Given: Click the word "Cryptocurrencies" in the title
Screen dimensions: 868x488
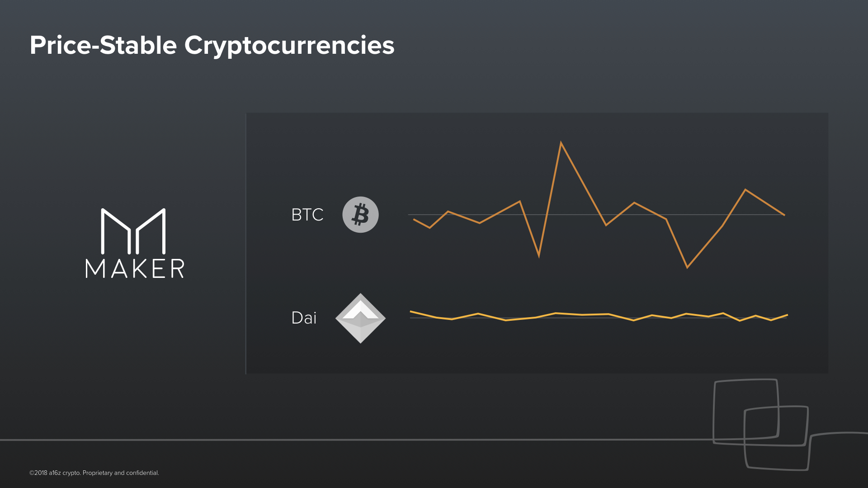Looking at the screenshot, I should [x=289, y=45].
